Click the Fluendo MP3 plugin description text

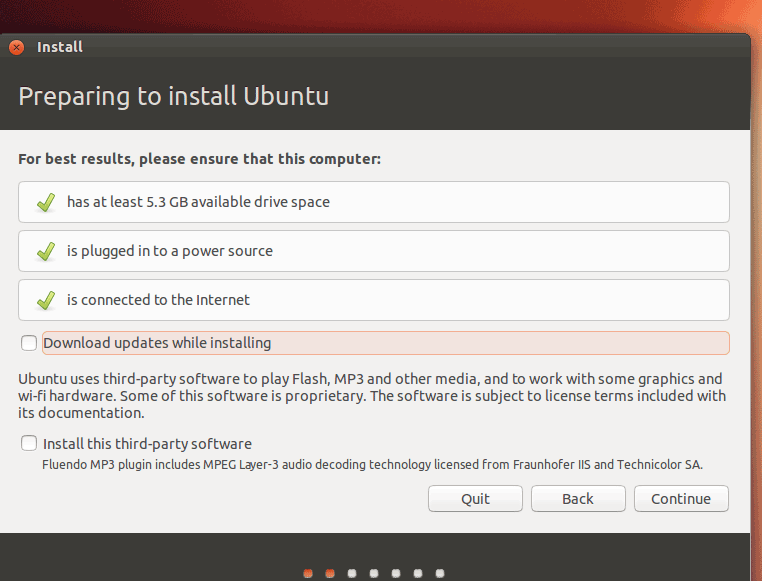point(372,465)
